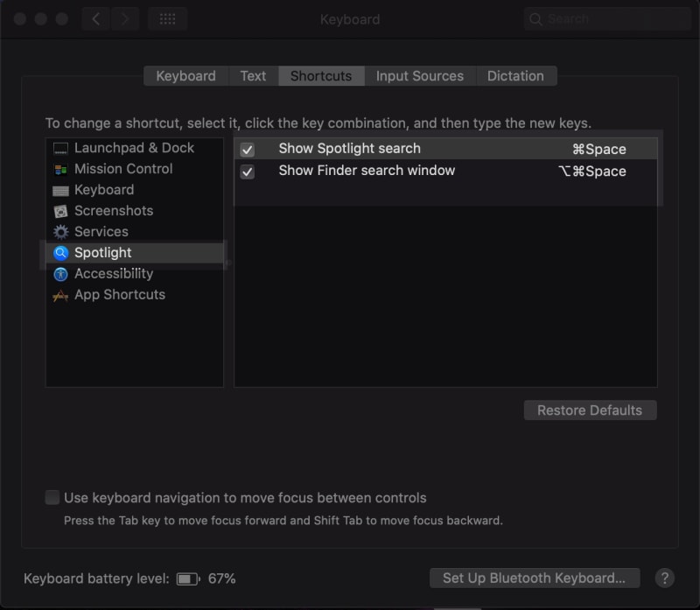Click the blue Spotlight magnifier icon
Image resolution: width=700 pixels, height=610 pixels.
(60, 253)
